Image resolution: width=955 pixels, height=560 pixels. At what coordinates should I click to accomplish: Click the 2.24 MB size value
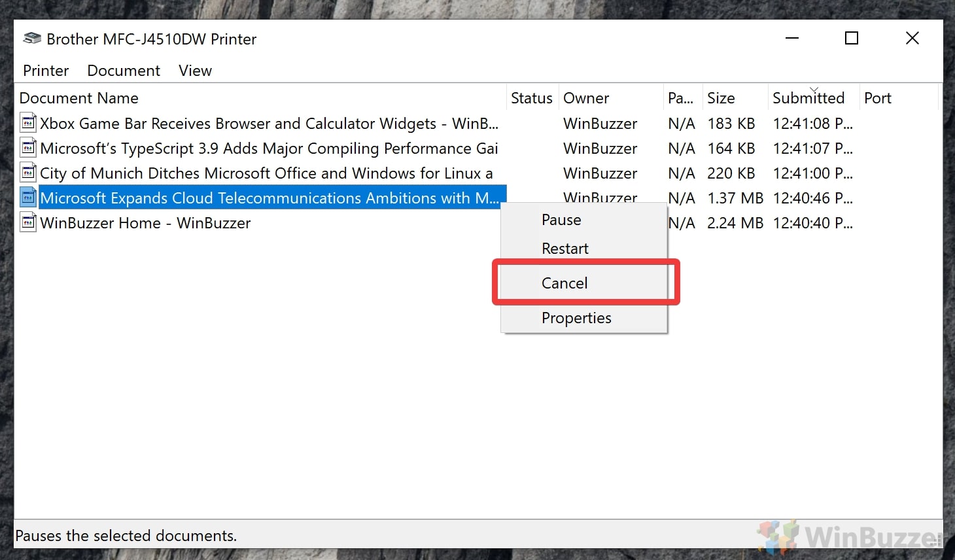(x=735, y=223)
